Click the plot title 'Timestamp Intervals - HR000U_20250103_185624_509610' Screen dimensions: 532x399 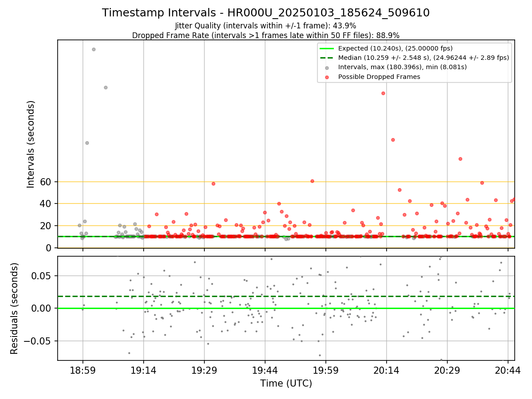pyautogui.click(x=266, y=13)
